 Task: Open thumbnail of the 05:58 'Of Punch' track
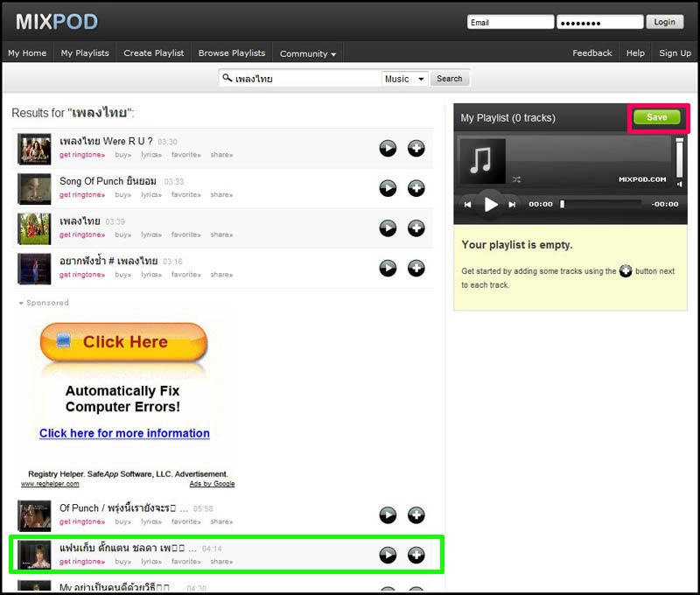(x=34, y=516)
